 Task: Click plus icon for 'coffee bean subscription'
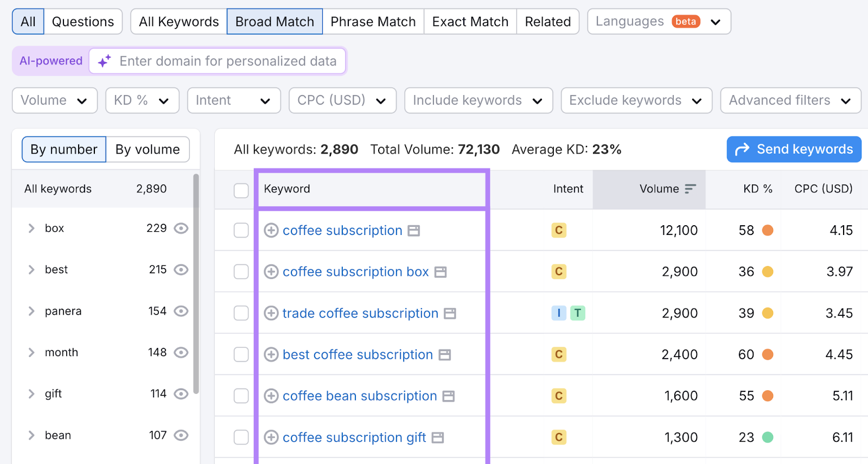pyautogui.click(x=271, y=396)
